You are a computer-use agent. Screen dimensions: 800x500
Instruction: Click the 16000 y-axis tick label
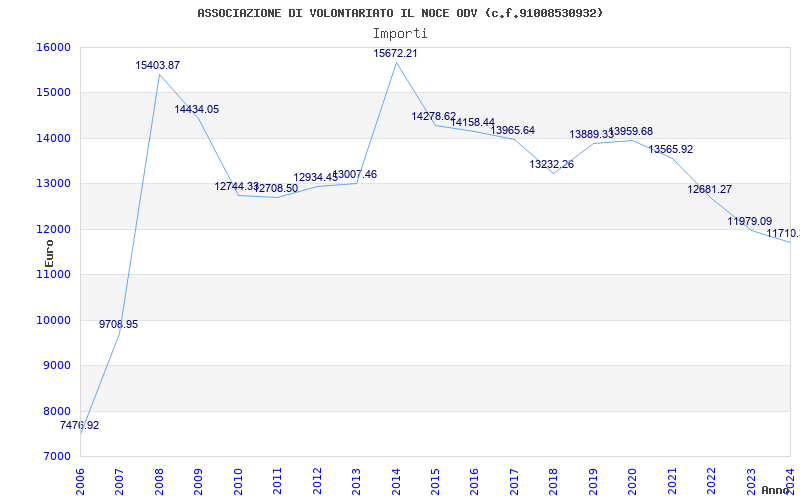(53, 47)
